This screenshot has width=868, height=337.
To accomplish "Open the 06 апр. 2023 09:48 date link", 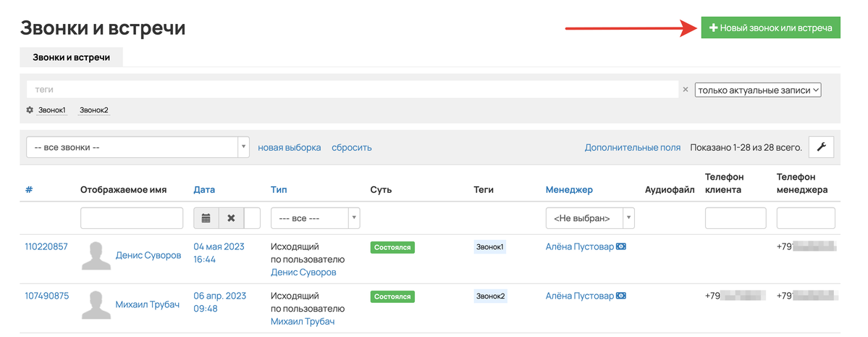I will 220,302.
